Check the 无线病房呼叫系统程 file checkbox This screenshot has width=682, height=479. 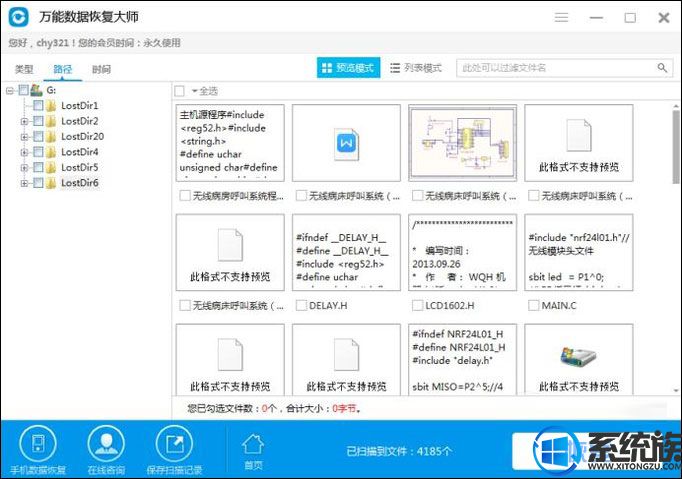pyautogui.click(x=185, y=196)
